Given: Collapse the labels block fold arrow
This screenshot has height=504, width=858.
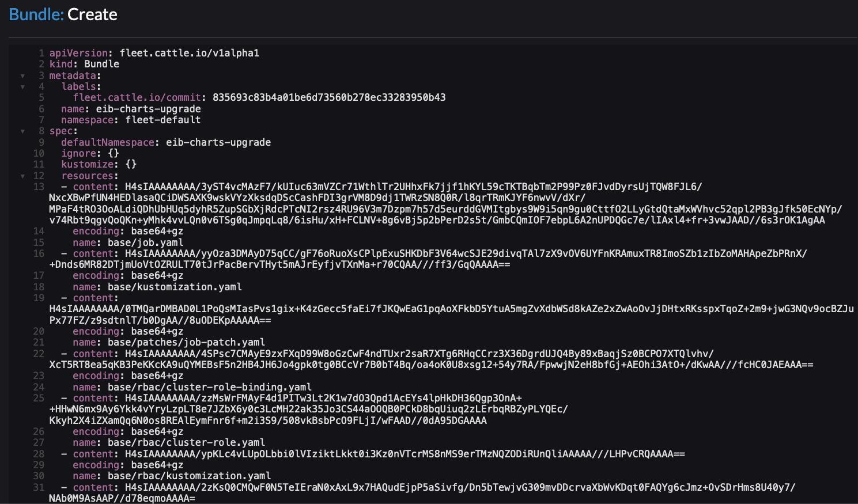Looking at the screenshot, I should (22, 86).
